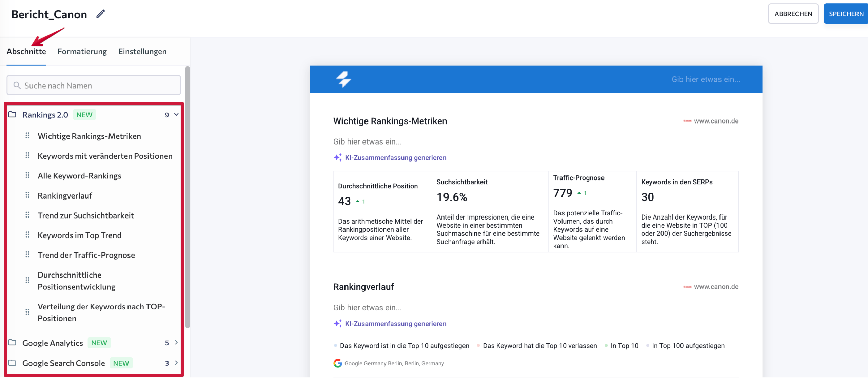Screen dimensions: 868x378
Task: Click the lightning logo in report header
Action: (x=343, y=79)
